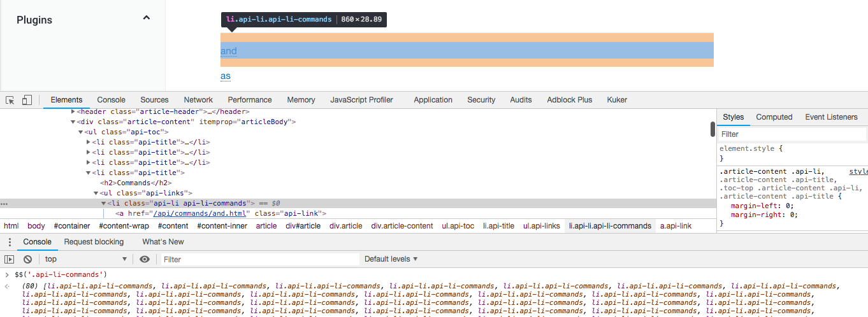Click the $$('.api-li-commands') console entry

click(61, 274)
